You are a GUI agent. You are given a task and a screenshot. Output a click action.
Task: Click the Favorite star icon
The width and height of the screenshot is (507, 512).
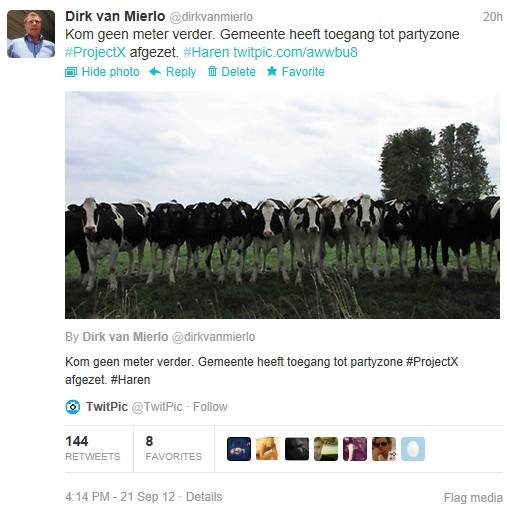tap(272, 71)
